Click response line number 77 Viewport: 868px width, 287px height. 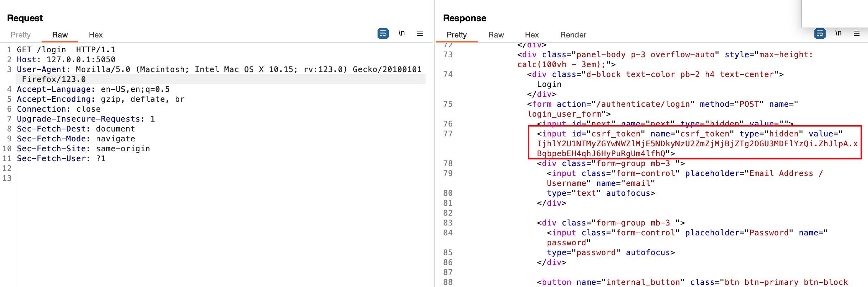(x=448, y=134)
